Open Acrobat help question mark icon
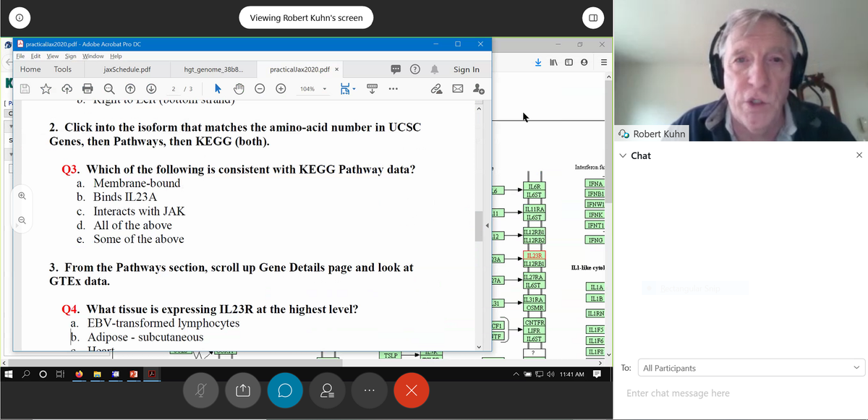 (x=415, y=69)
